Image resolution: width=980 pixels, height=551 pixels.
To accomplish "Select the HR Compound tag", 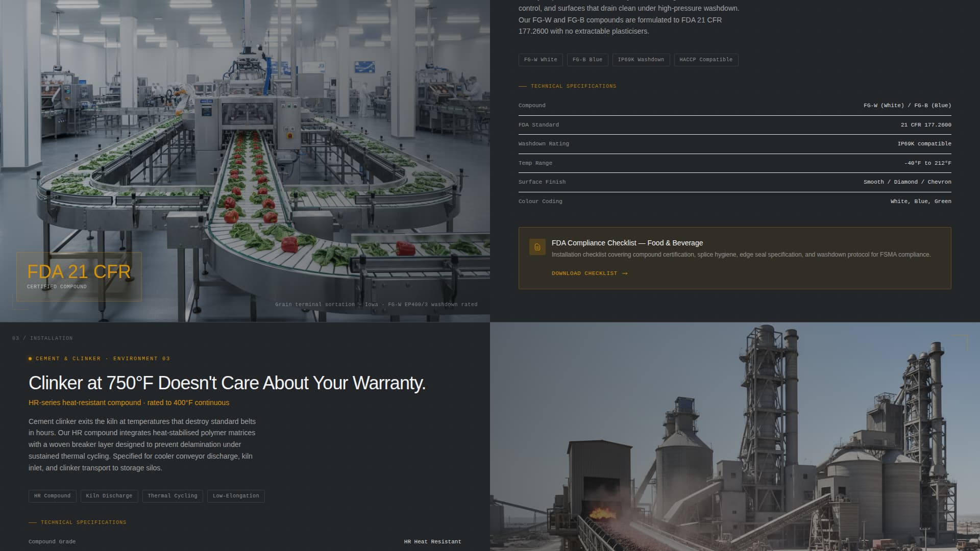I will pyautogui.click(x=52, y=495).
